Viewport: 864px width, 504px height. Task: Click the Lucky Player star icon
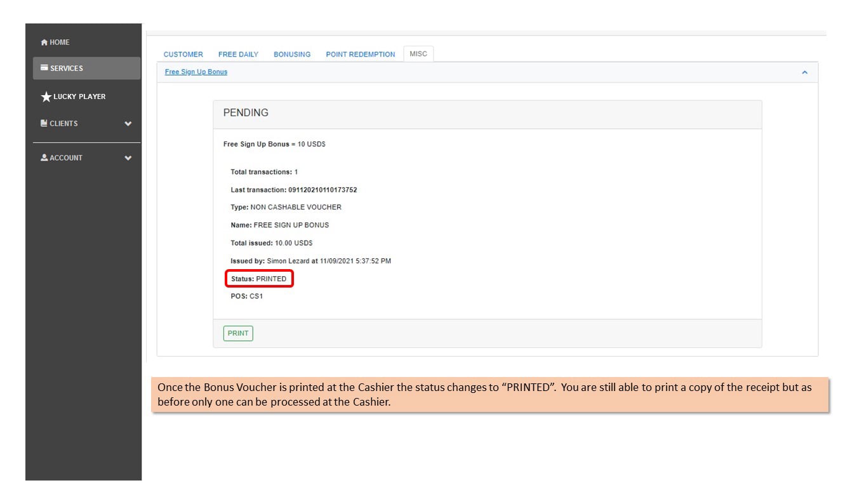[46, 97]
